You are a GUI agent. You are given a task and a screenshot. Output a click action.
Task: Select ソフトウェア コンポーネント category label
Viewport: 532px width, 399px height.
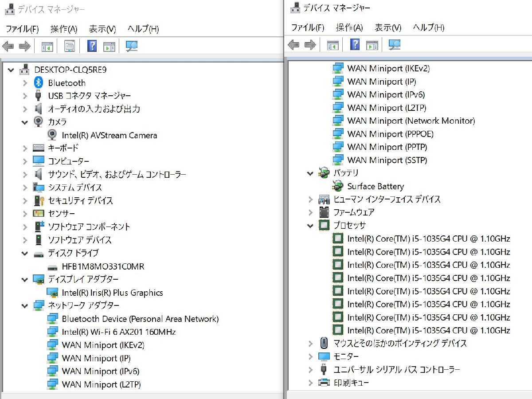tap(89, 227)
